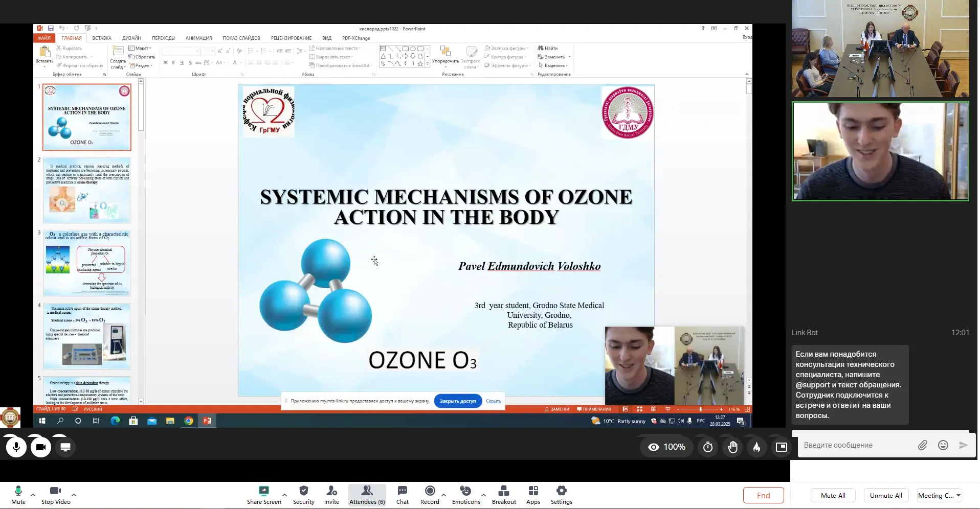Image resolution: width=980 pixels, height=509 pixels.
Task: Expand video options arrow beside Stop Video
Action: (74, 495)
